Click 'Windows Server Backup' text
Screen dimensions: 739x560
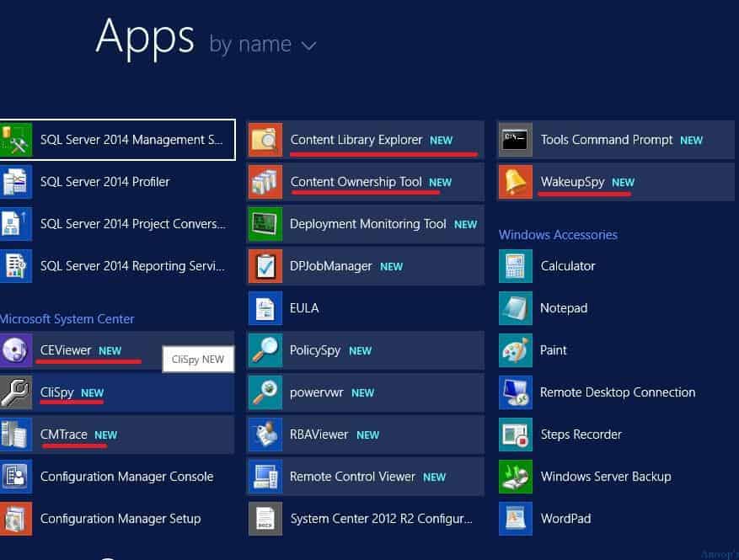point(606,477)
